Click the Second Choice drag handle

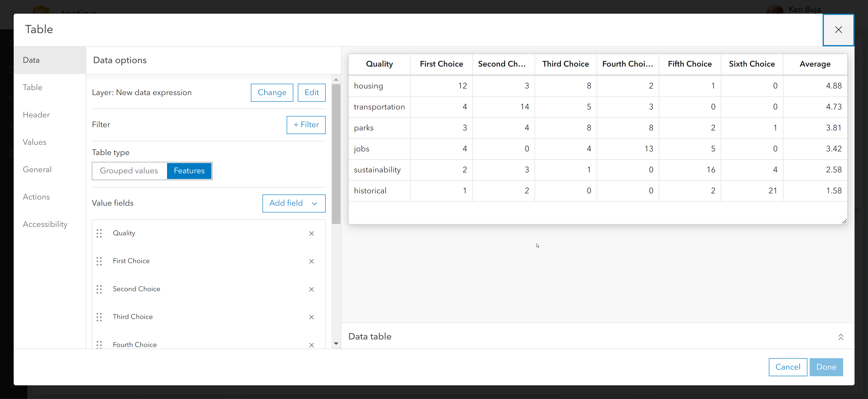pos(99,289)
